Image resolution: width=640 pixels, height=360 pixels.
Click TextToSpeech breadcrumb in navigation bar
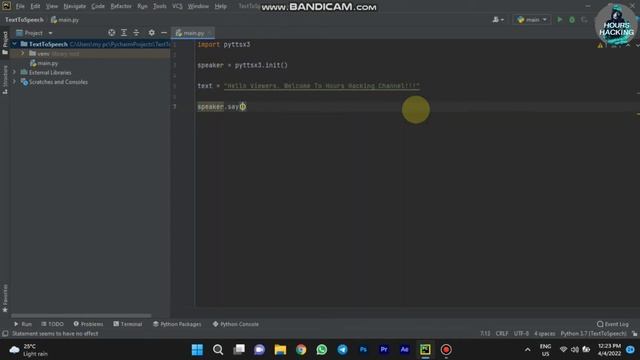click(24, 20)
